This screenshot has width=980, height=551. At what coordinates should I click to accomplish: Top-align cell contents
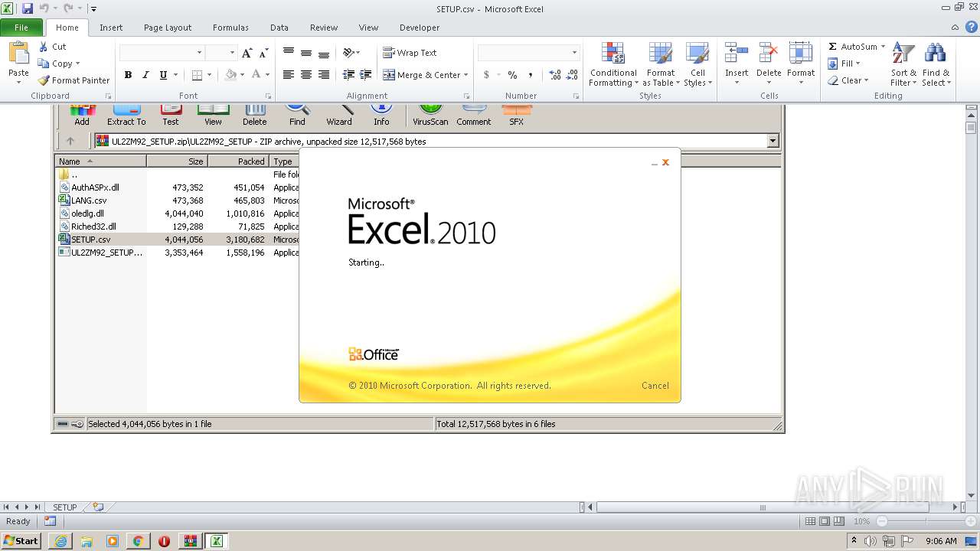pos(289,53)
